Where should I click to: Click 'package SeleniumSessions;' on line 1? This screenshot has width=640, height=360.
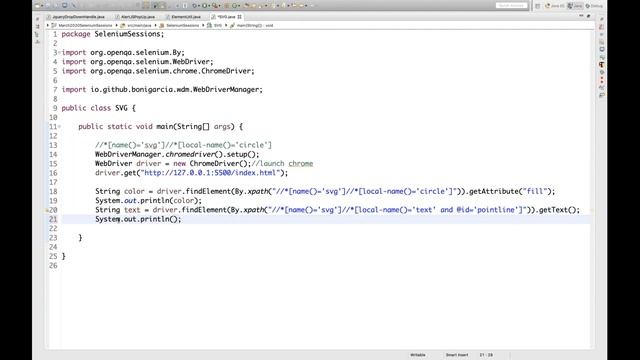tap(113, 34)
